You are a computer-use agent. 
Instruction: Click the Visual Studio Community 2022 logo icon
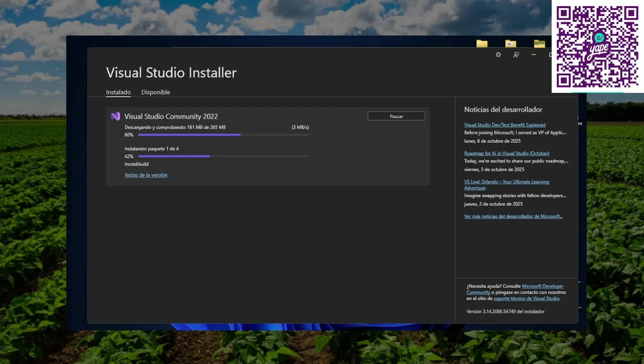116,116
